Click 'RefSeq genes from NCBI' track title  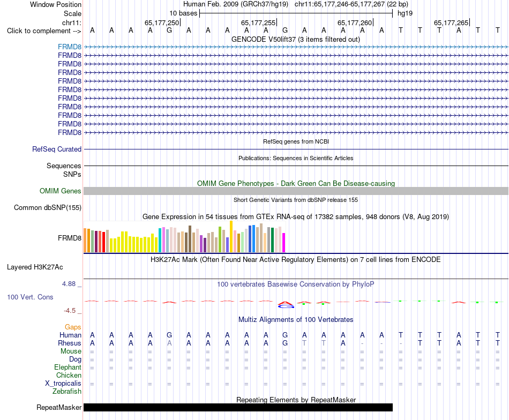296,141
